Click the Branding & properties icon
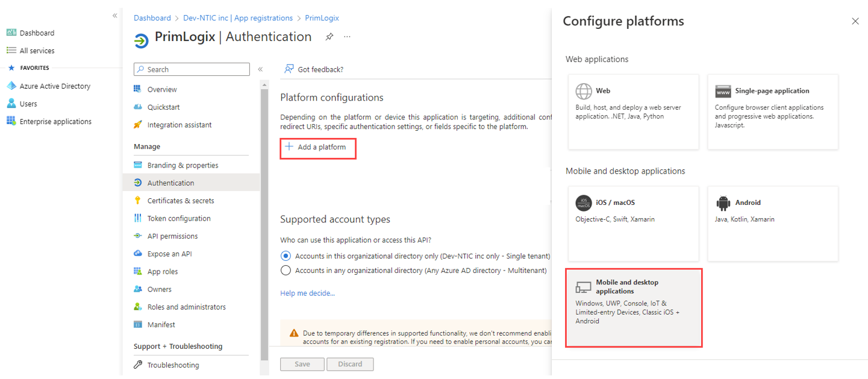The image size is (868, 379). (x=137, y=165)
